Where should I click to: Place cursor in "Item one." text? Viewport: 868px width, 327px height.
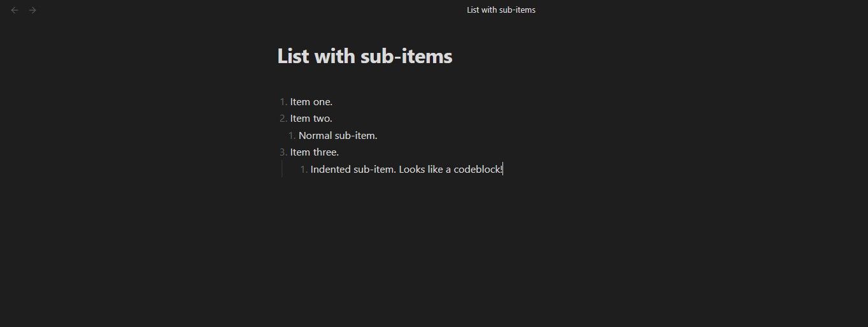311,102
